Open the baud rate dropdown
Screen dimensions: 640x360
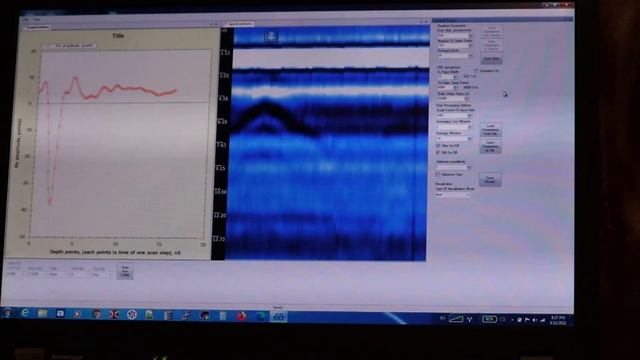[37, 274]
